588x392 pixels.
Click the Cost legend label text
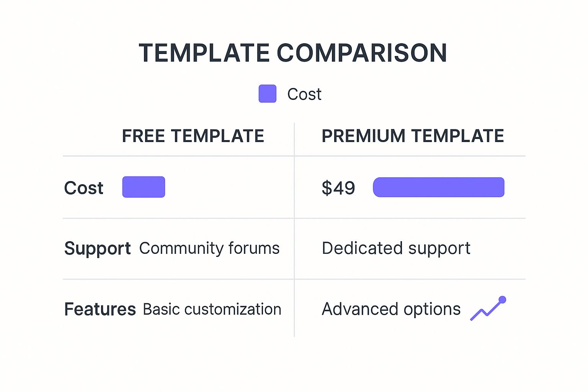(x=304, y=94)
